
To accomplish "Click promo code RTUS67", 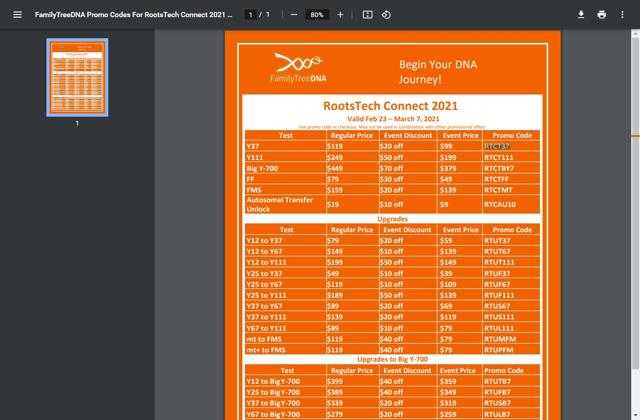I will click(x=497, y=306).
